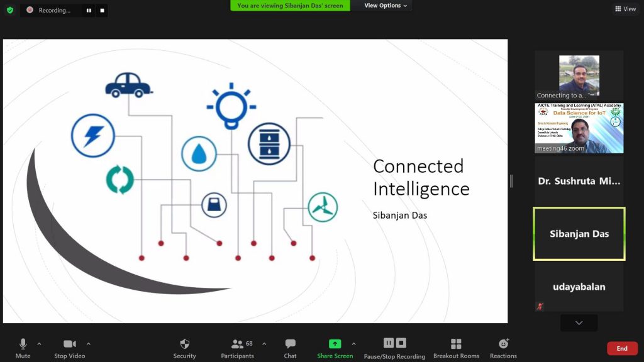Click the weight icon on slide
Viewport: 644px width, 362px height.
pos(214,205)
